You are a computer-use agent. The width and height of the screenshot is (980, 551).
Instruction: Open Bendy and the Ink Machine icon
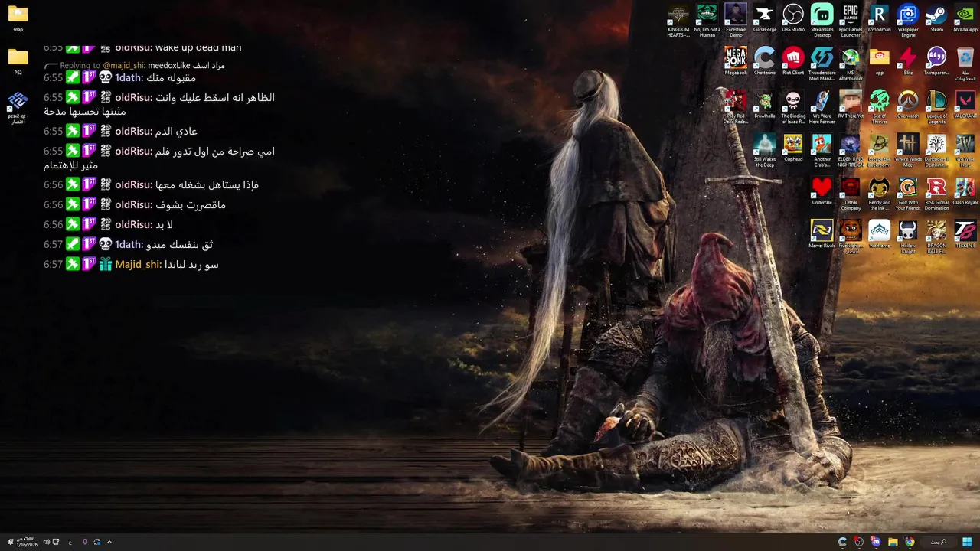880,192
